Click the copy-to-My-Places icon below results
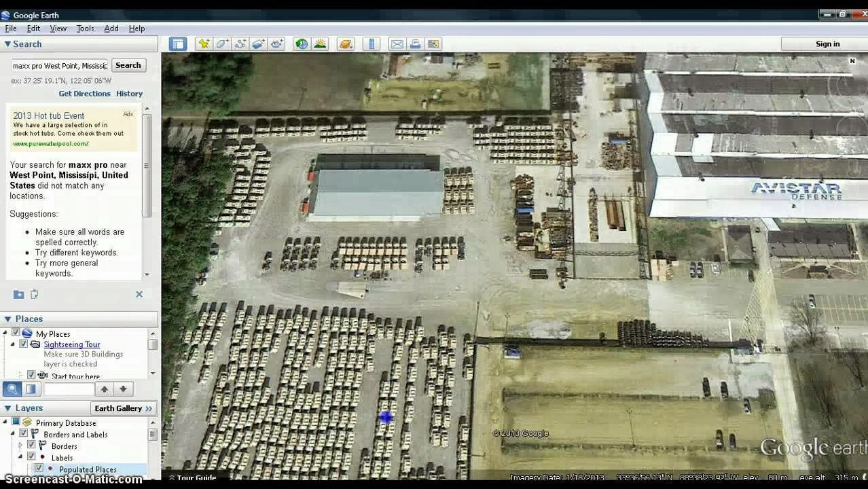The width and height of the screenshot is (868, 489). (35, 294)
